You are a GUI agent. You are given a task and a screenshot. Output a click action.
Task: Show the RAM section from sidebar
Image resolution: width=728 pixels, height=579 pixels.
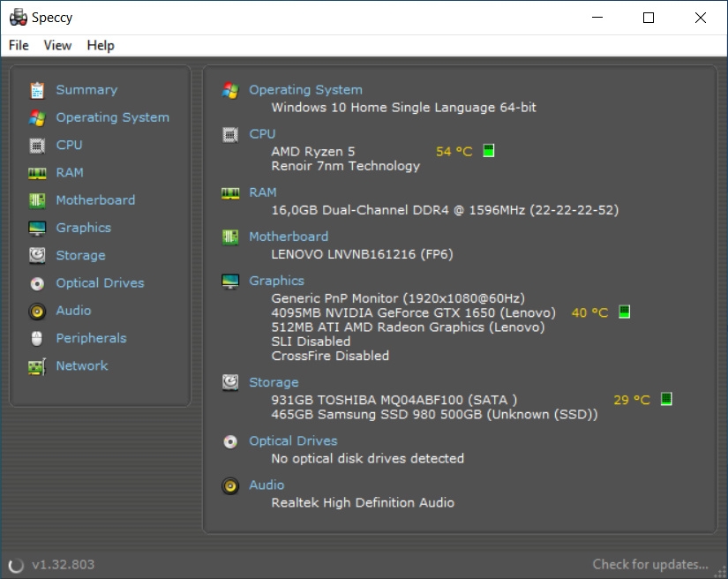pyautogui.click(x=70, y=173)
